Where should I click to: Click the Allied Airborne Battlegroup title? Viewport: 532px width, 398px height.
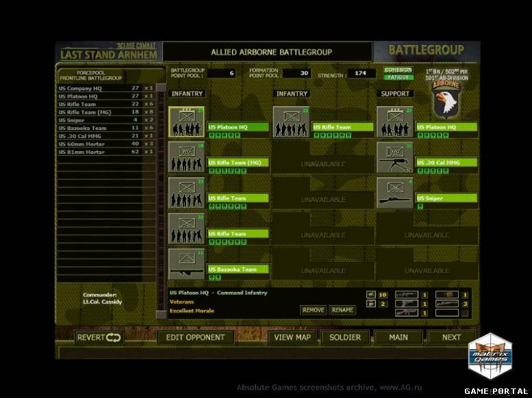coord(271,52)
